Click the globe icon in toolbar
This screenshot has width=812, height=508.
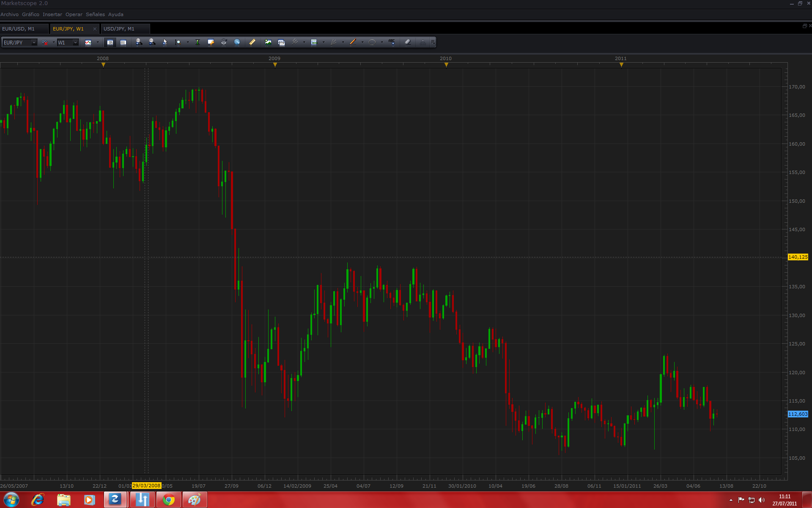click(x=237, y=42)
